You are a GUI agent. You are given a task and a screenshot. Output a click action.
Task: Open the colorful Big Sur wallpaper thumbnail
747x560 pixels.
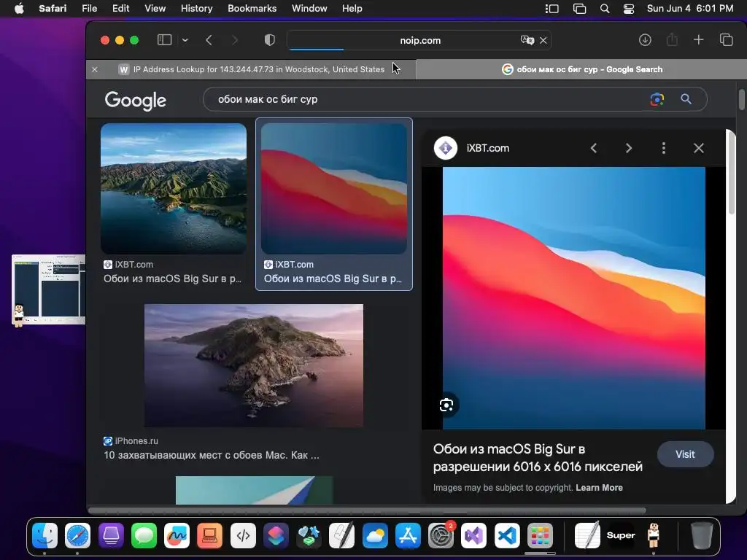(x=334, y=189)
